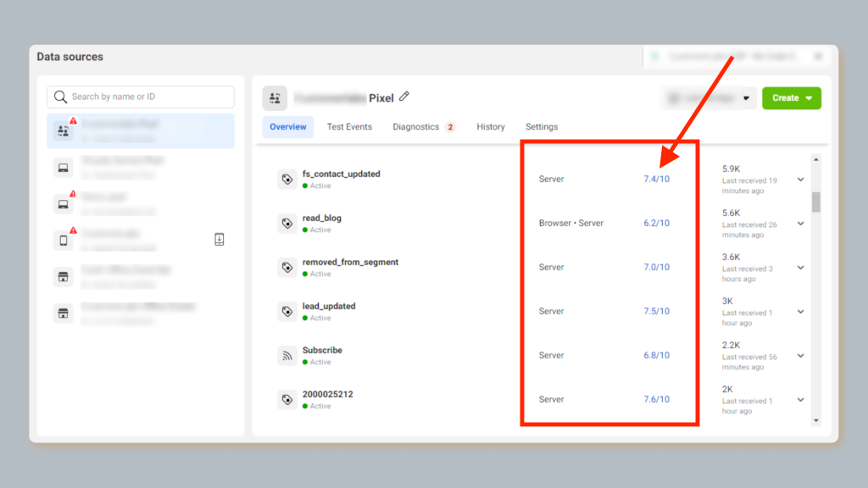Switch to the Overview tab

[288, 127]
